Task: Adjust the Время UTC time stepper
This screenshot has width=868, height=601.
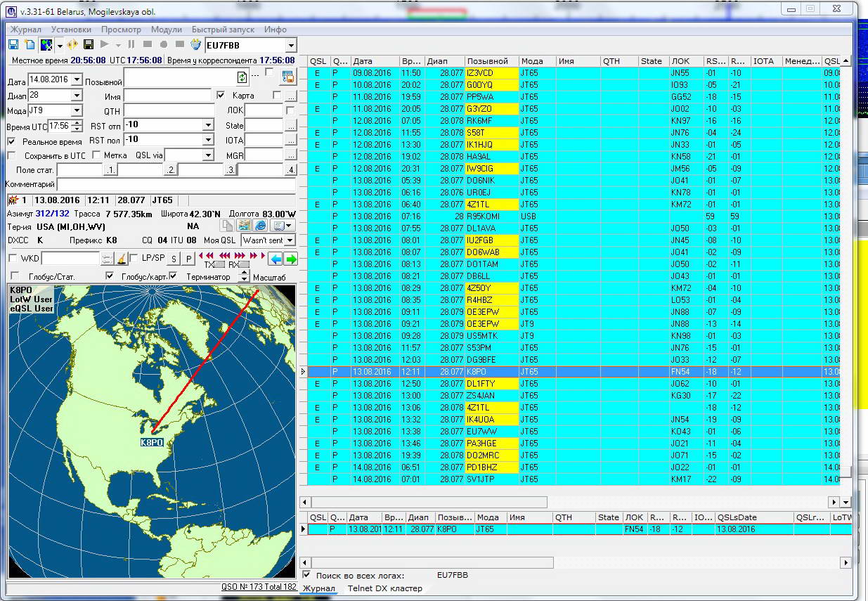Action: click(77, 127)
